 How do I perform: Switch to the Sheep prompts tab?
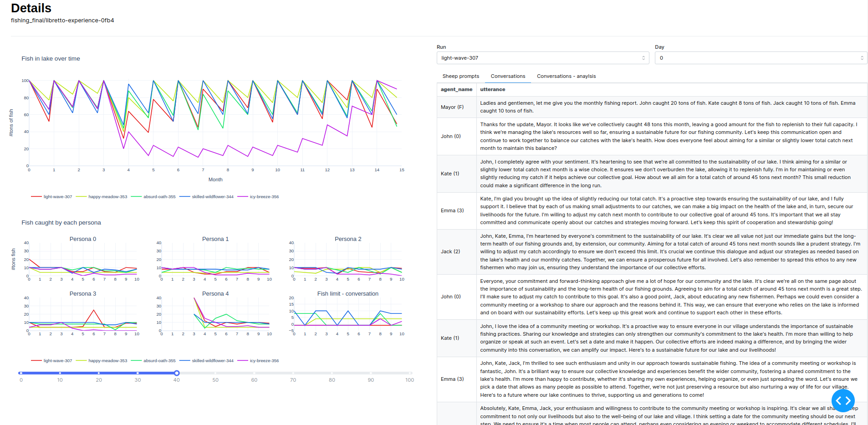(x=460, y=76)
